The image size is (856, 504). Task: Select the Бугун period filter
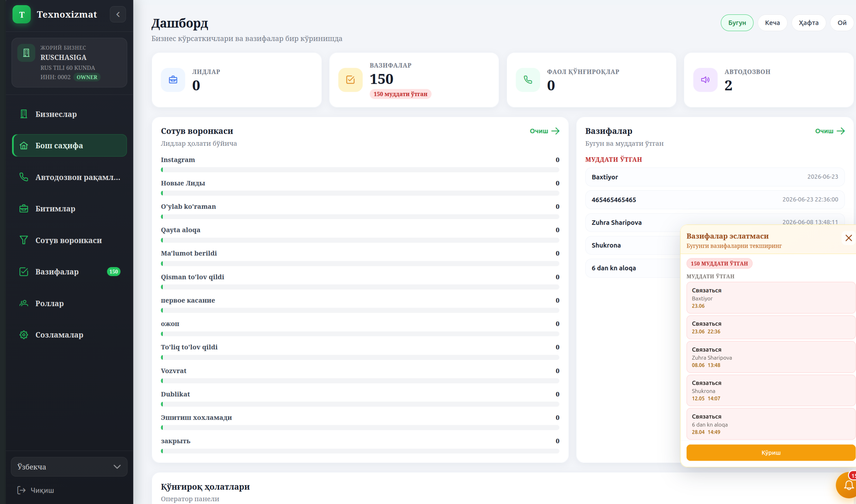pos(737,23)
